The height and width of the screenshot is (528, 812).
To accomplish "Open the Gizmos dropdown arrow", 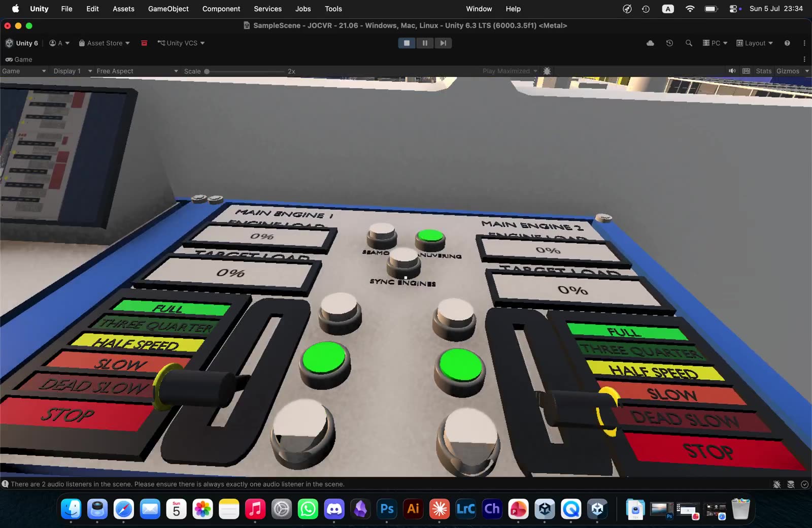I will (x=807, y=71).
